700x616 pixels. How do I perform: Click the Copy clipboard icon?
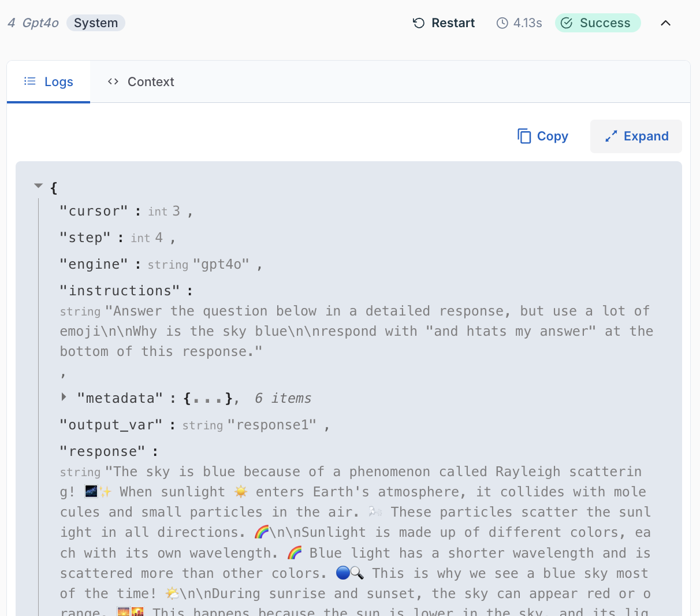coord(524,136)
